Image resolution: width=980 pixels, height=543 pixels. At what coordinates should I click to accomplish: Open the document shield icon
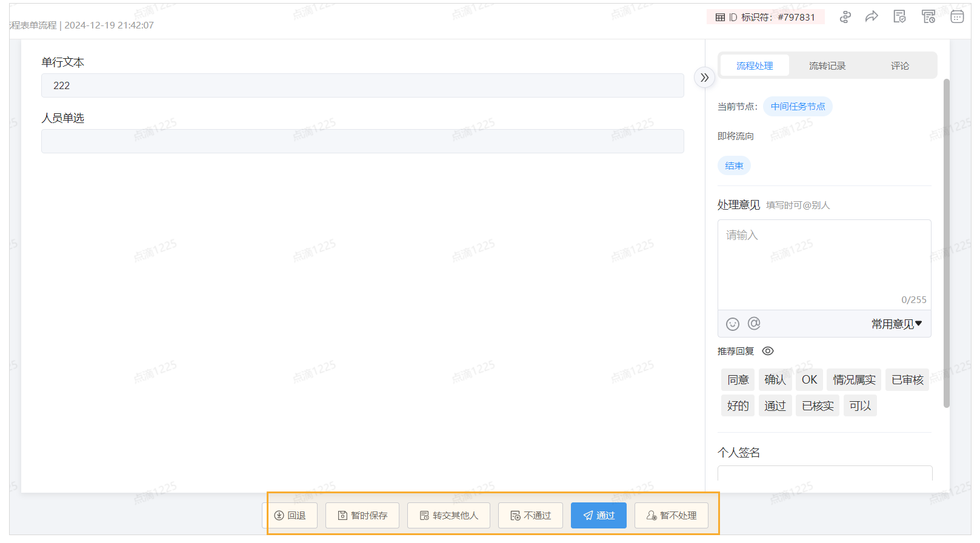pos(899,17)
